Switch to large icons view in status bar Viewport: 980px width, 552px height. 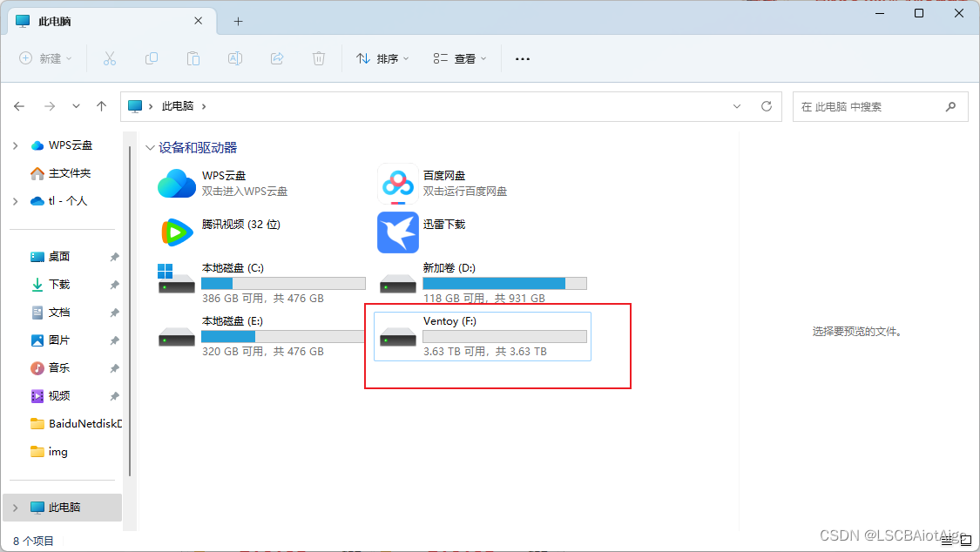966,540
